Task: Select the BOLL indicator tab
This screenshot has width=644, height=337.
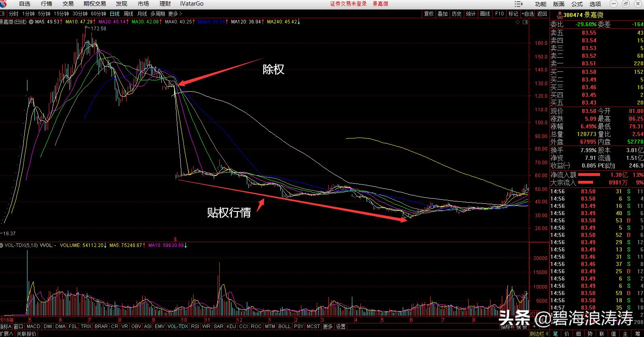Action: (x=284, y=327)
